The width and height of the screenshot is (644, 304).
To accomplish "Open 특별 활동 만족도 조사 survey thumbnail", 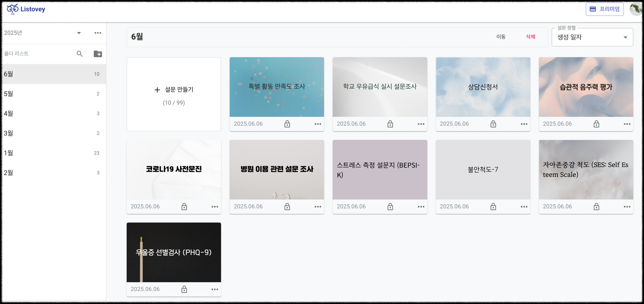I will click(x=277, y=87).
